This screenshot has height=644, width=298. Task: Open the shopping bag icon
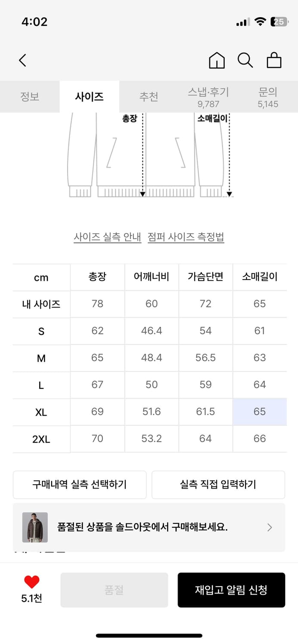[274, 60]
